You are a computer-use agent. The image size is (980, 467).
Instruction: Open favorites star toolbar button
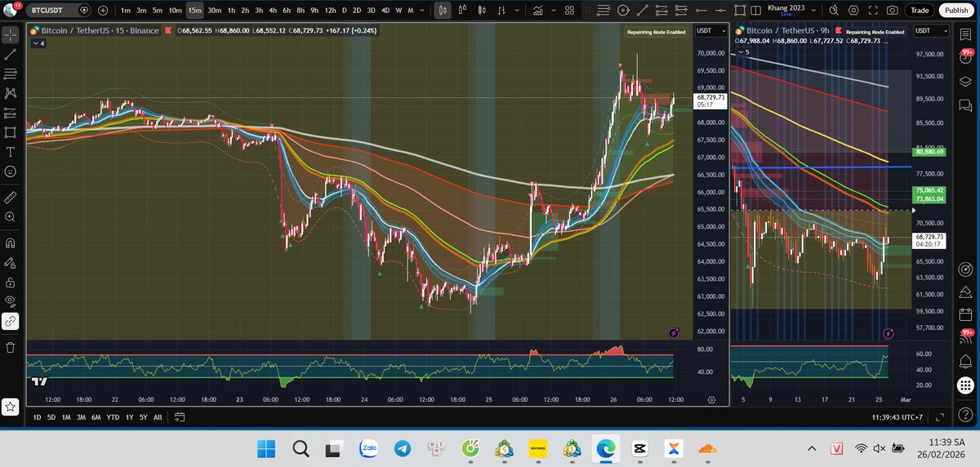(x=11, y=405)
